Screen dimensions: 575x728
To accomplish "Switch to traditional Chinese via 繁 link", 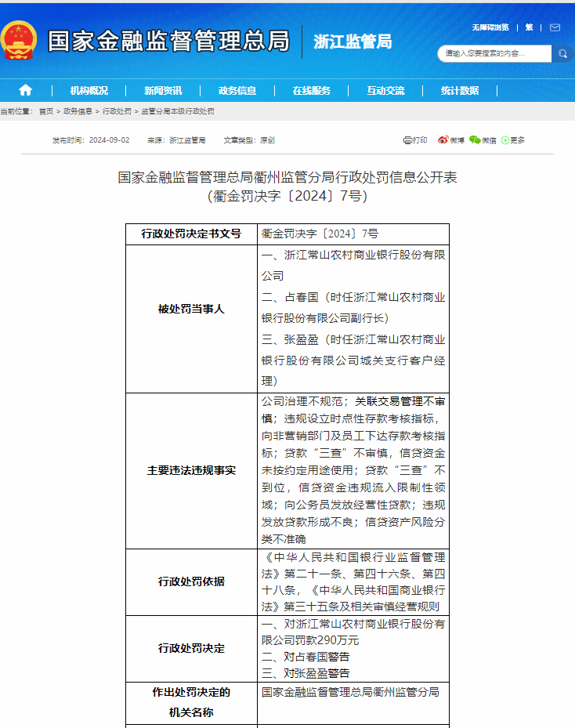I will (530, 27).
